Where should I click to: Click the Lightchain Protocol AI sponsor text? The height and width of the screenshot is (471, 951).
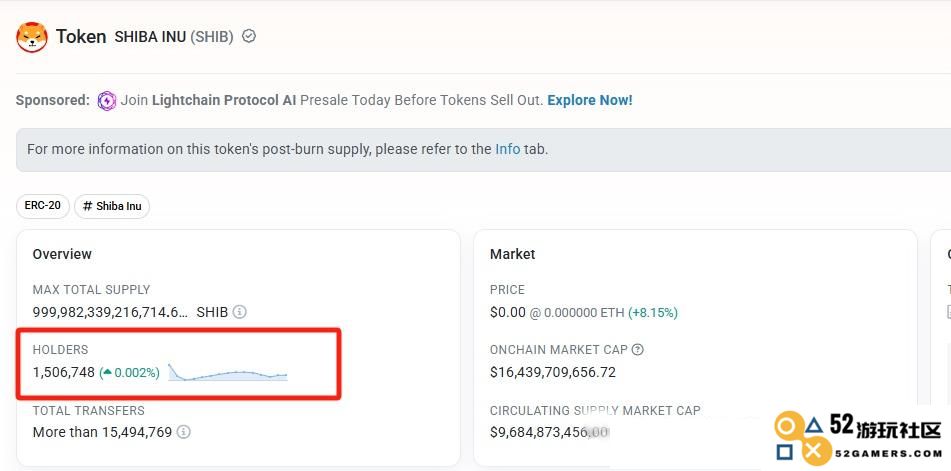point(224,101)
